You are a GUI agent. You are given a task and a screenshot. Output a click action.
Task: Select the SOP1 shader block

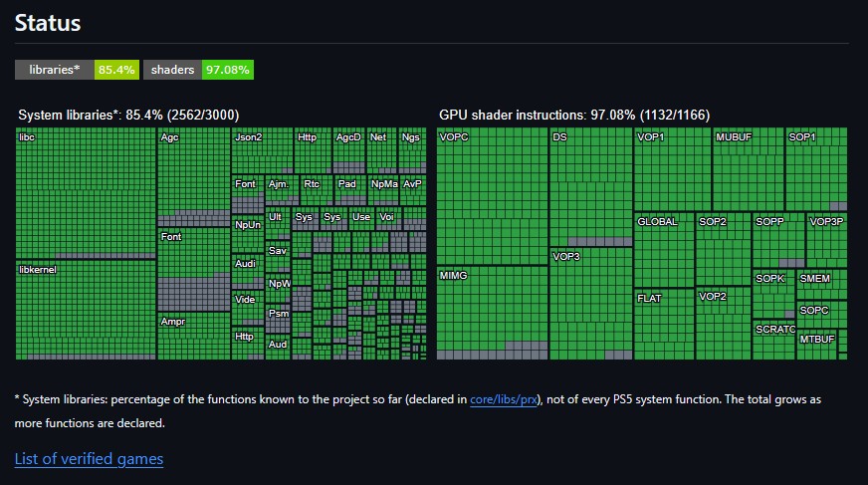(816, 169)
